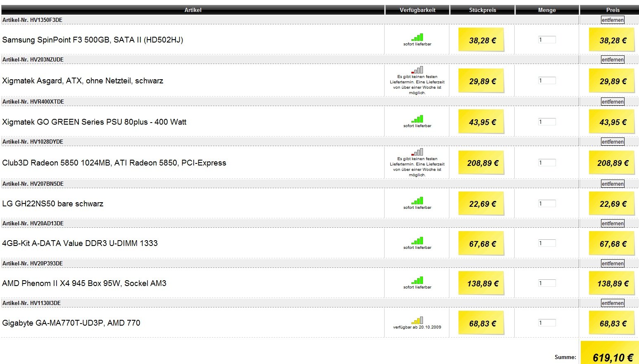The width and height of the screenshot is (639, 364).
Task: Click Artikel-Nr. HV20AD13DE row label
Action: point(33,223)
